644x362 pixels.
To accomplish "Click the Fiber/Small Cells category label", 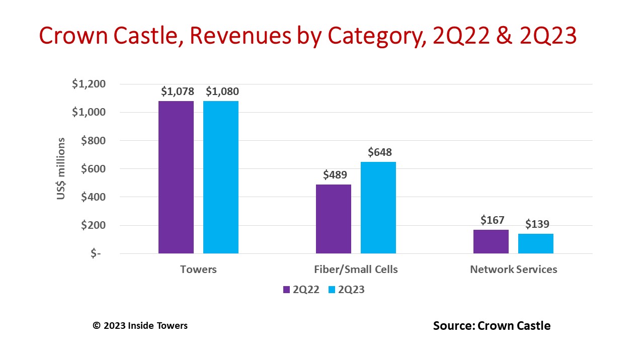I will (356, 269).
